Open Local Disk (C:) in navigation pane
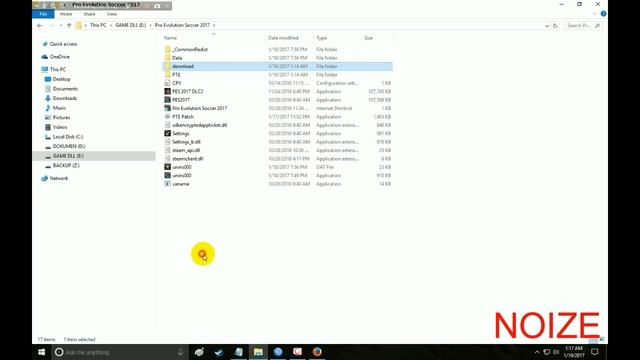This screenshot has height=360, width=640. pyautogui.click(x=67, y=137)
